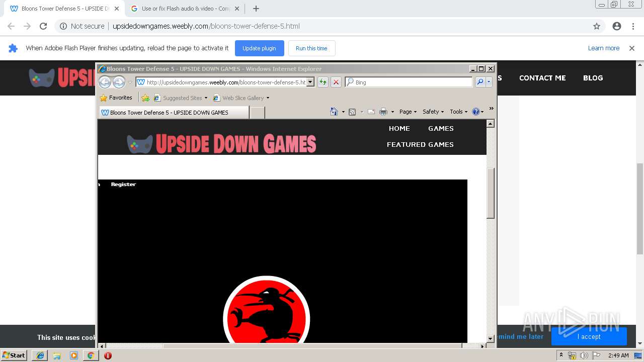Click the Run this time button
The width and height of the screenshot is (644, 362).
311,48
